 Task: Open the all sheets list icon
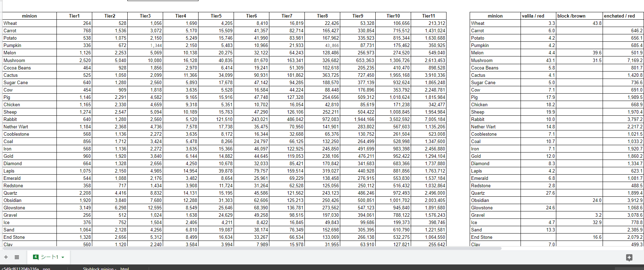pos(16,257)
